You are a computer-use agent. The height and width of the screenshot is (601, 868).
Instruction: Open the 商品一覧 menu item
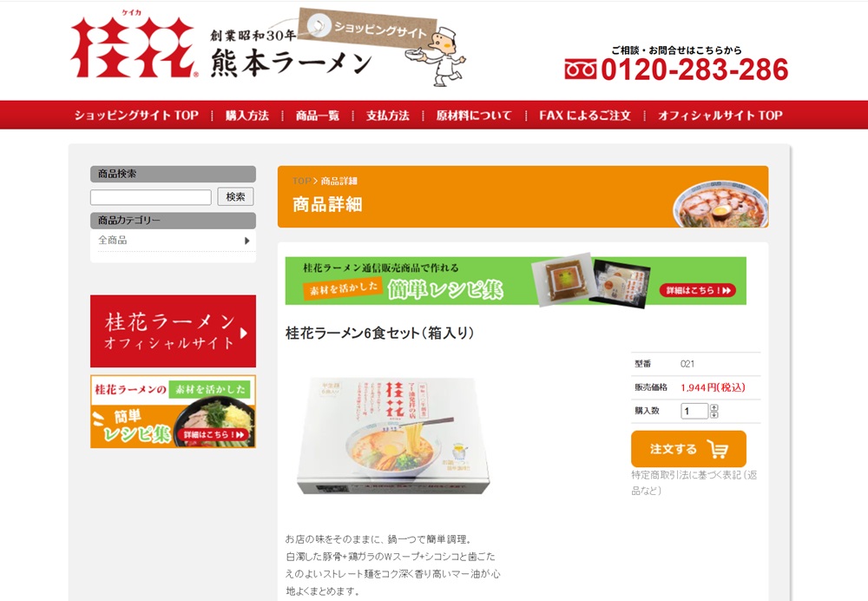click(x=317, y=116)
